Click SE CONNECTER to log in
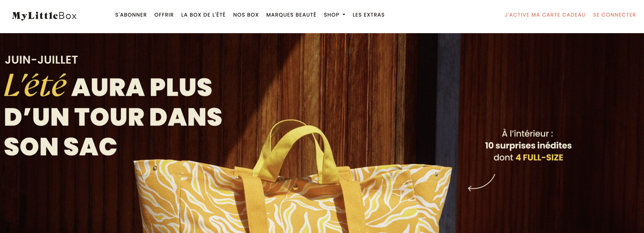644x233 pixels. pyautogui.click(x=614, y=15)
